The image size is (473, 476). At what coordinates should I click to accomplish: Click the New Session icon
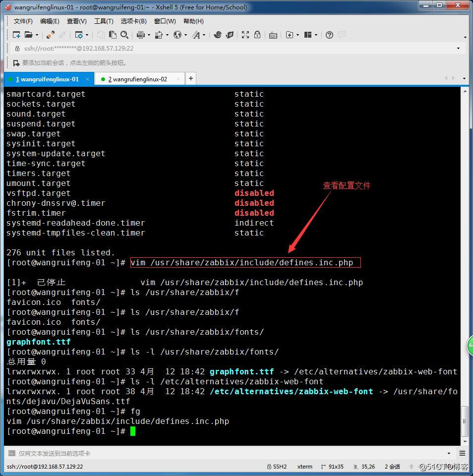(16, 35)
